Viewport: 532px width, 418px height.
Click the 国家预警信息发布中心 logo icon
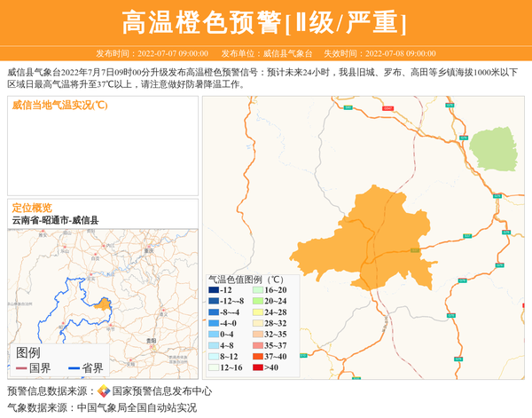click(x=104, y=391)
